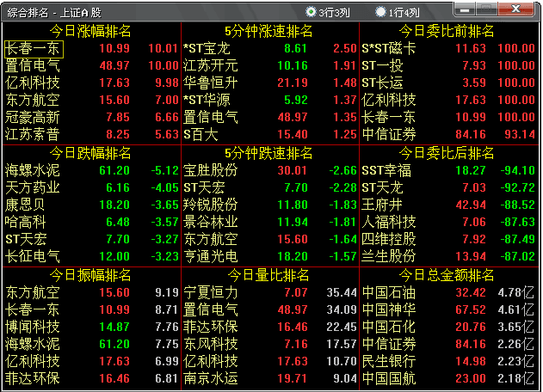Select 宝胜股份 stock row

[x=269, y=170]
